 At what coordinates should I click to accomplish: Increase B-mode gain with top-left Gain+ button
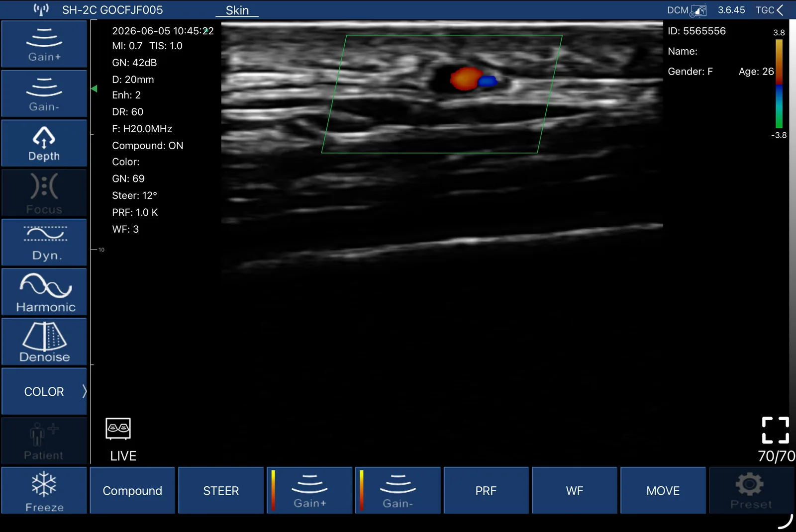44,44
